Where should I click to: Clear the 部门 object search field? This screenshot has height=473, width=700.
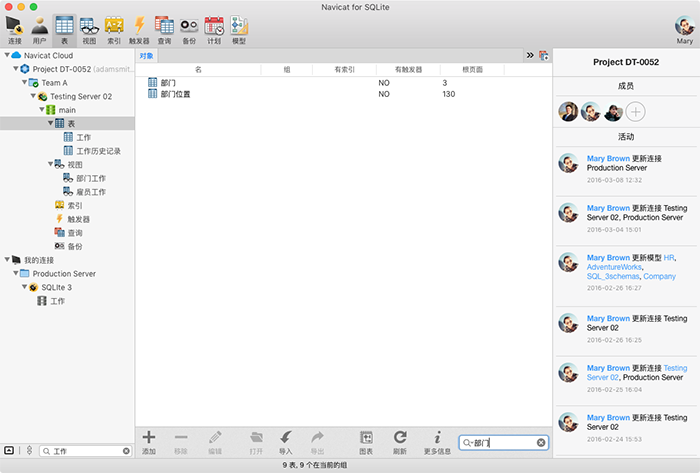(x=541, y=443)
